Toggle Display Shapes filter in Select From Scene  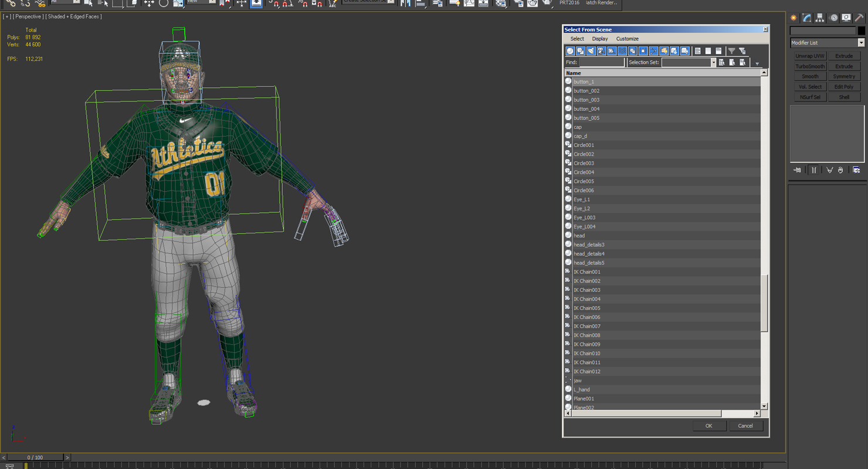point(581,51)
